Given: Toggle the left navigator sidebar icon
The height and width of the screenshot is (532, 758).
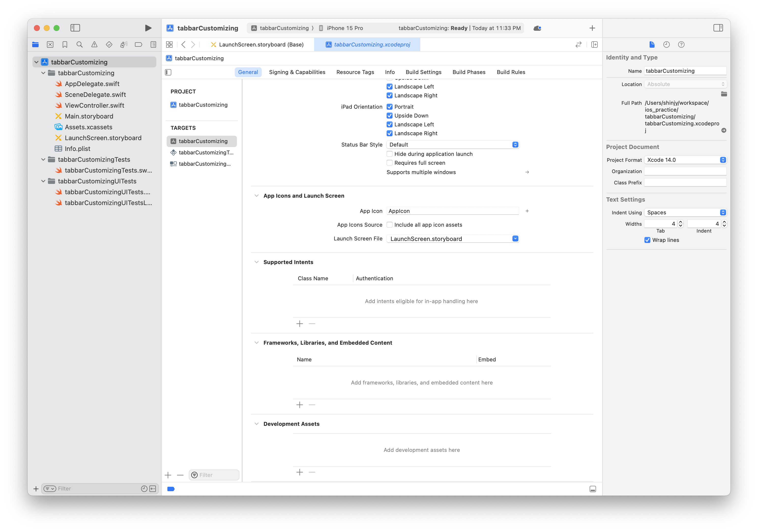Looking at the screenshot, I should (75, 28).
